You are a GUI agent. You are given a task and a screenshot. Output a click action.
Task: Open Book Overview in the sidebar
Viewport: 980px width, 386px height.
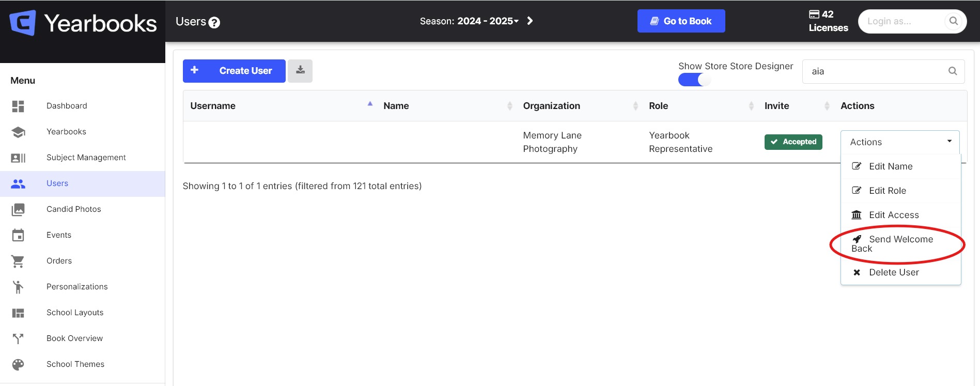[83, 338]
